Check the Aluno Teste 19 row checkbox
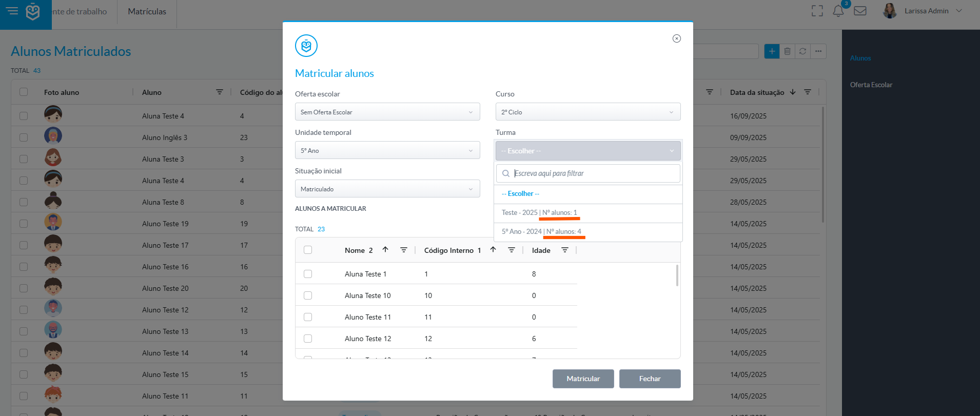Image resolution: width=980 pixels, height=416 pixels. [x=24, y=224]
